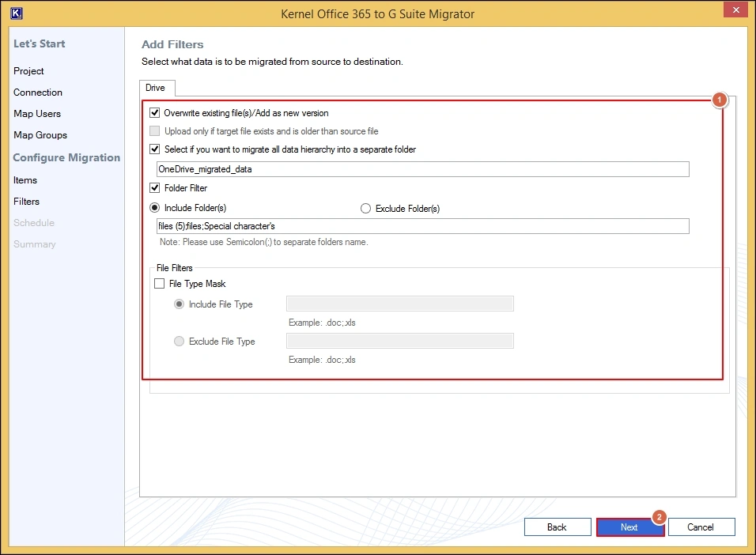Click the folder names filter text field
Image resolution: width=756 pixels, height=555 pixels.
click(422, 227)
